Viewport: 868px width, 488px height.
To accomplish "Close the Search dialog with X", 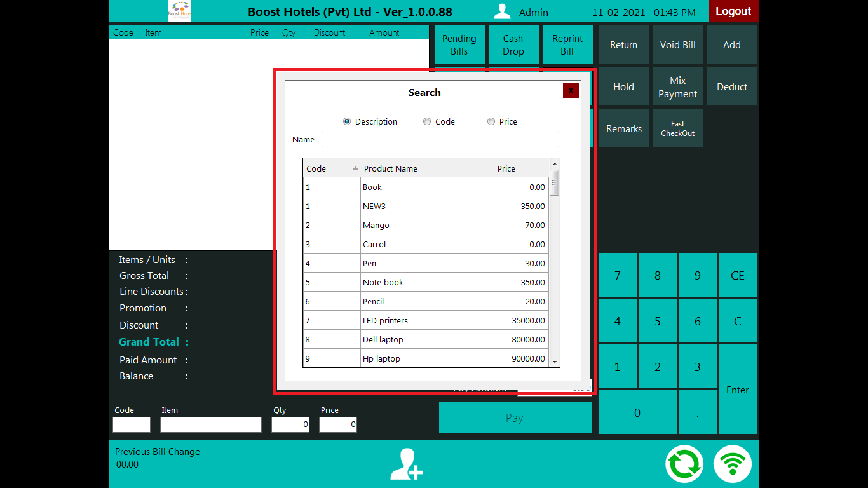I will tap(571, 91).
